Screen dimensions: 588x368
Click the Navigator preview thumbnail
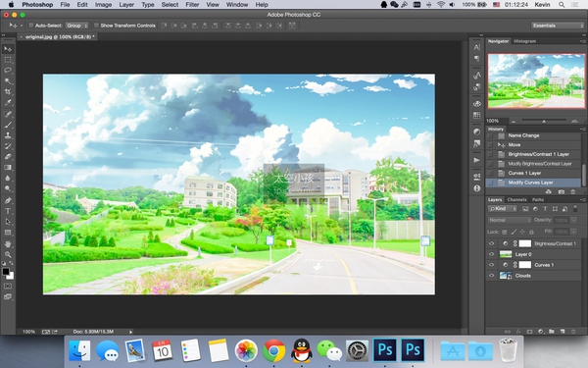(x=536, y=80)
